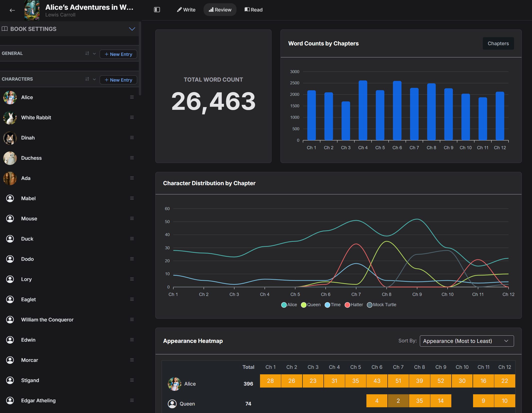Add a New Entry in Characters
Viewport: 532px width, 413px height.
118,80
